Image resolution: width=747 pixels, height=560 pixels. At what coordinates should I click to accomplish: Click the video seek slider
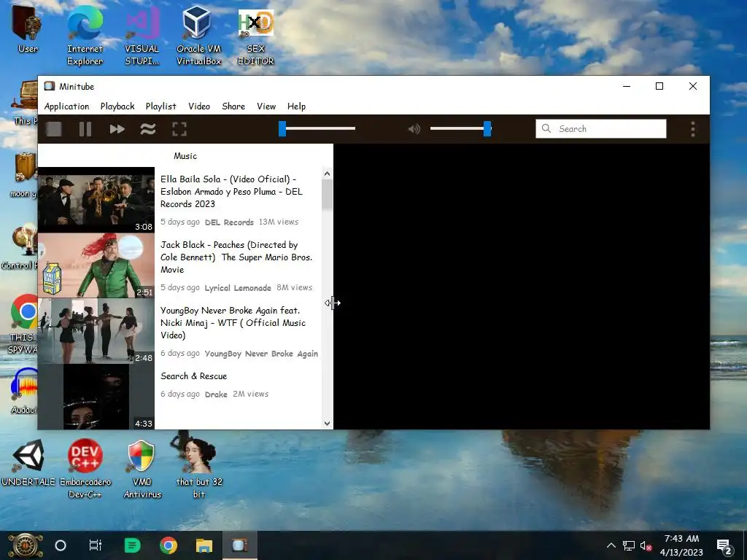tap(317, 128)
